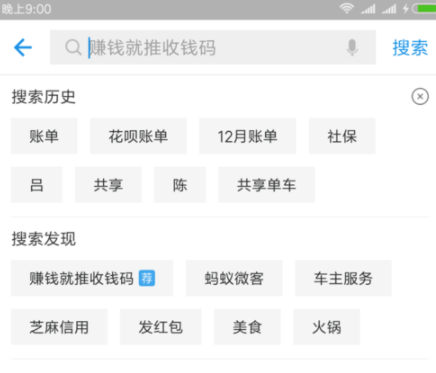Focus the search input field

coord(213,47)
